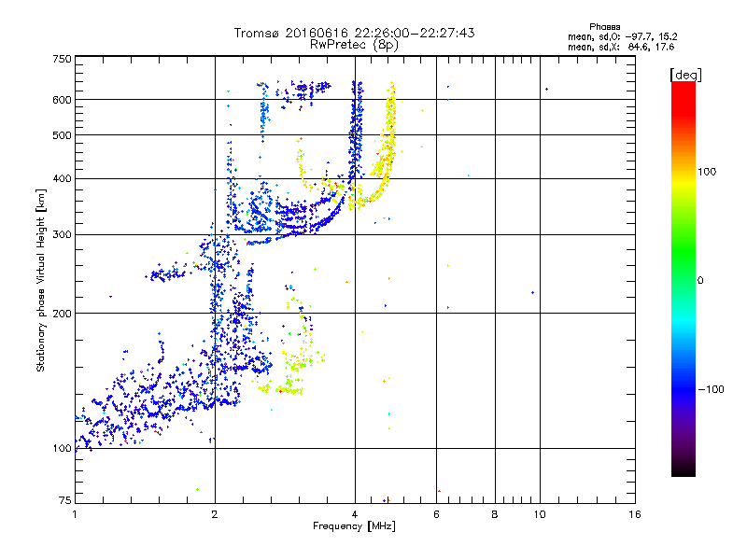Click the y-axis label '600'
Viewport: 747px width, 560px height.
tap(62, 100)
